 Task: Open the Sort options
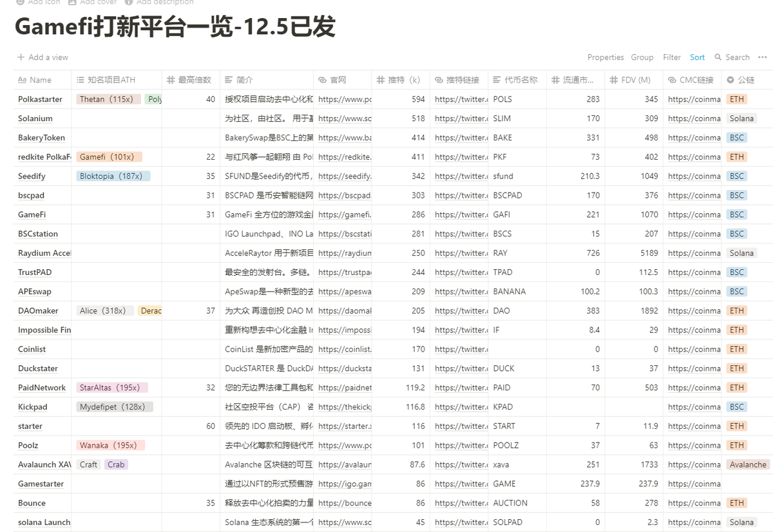(698, 57)
